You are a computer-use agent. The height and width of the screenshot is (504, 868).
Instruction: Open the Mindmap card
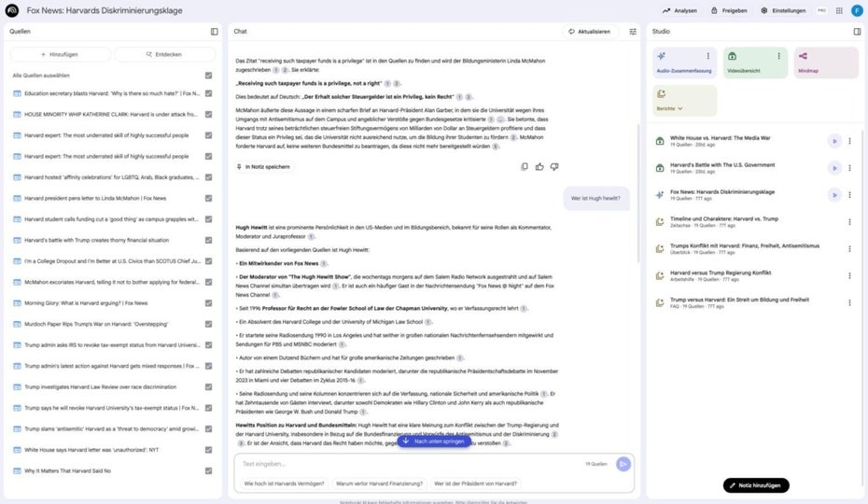tap(826, 63)
